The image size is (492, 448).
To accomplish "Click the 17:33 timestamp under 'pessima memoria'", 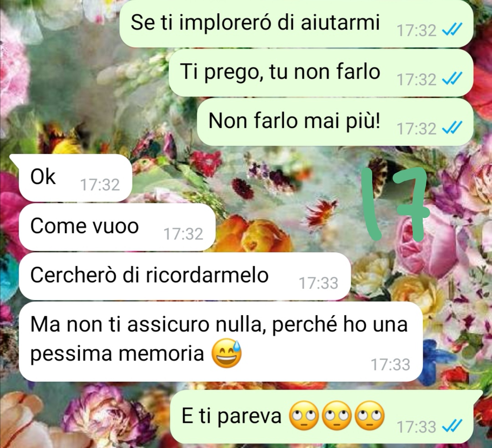I will (390, 364).
